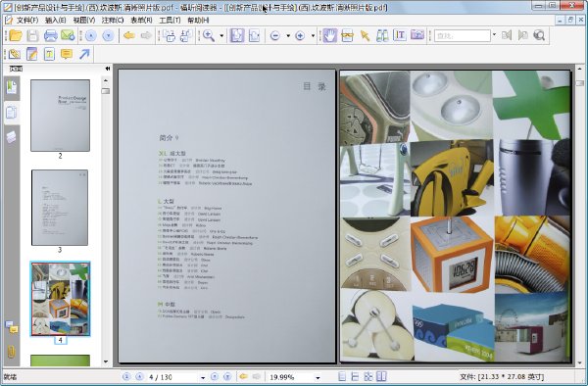Select page 2 thumbnail
This screenshot has height=386, width=588.
pos(60,116)
